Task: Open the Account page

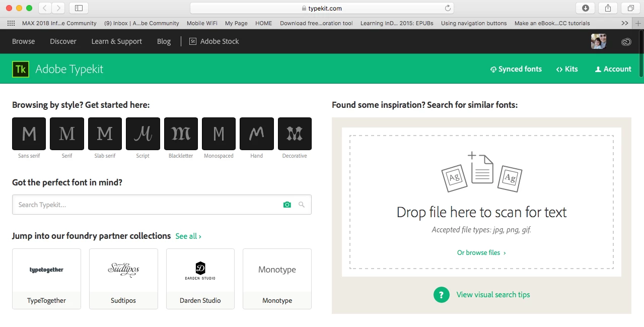Action: [x=613, y=69]
